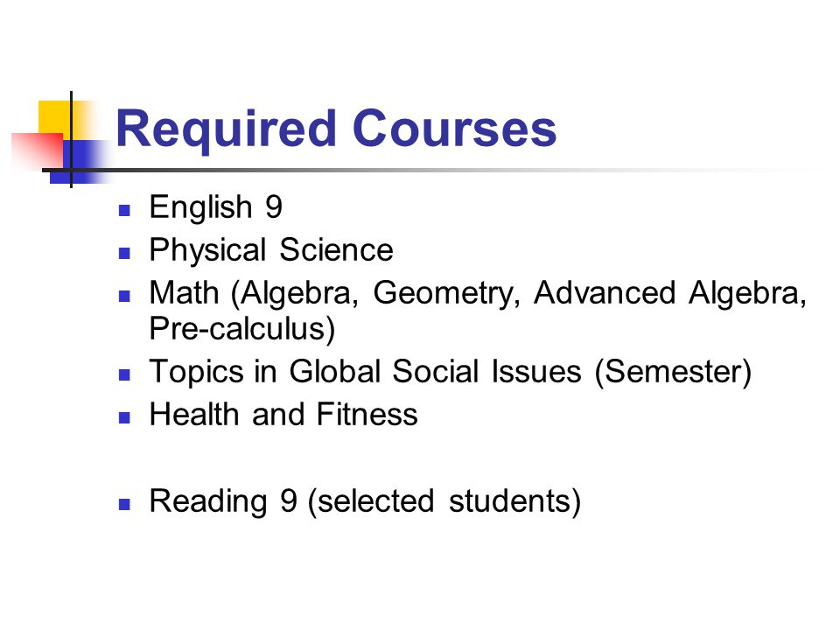This screenshot has height=630, width=840.
Task: Select the English 9 bullet text
Action: click(216, 206)
